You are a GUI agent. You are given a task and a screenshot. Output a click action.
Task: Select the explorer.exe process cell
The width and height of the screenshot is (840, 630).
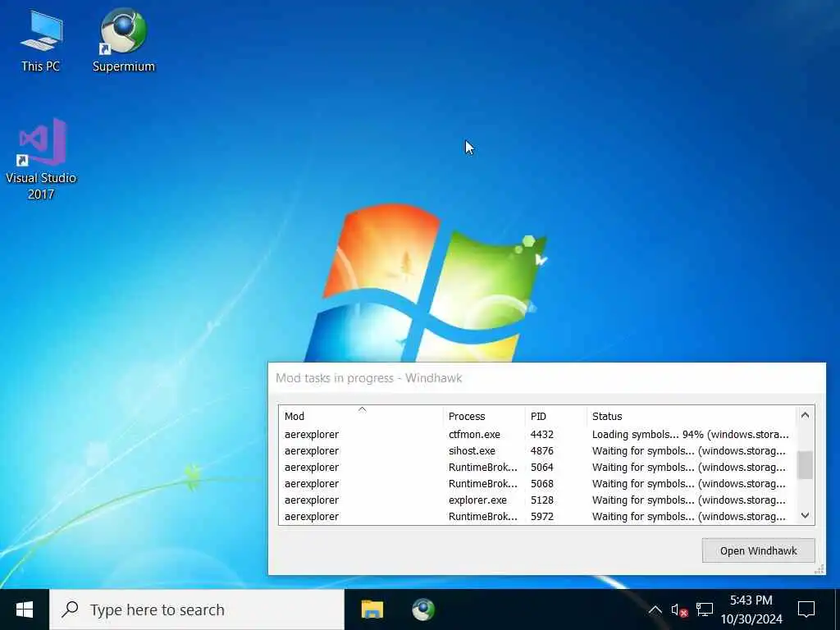click(x=477, y=500)
